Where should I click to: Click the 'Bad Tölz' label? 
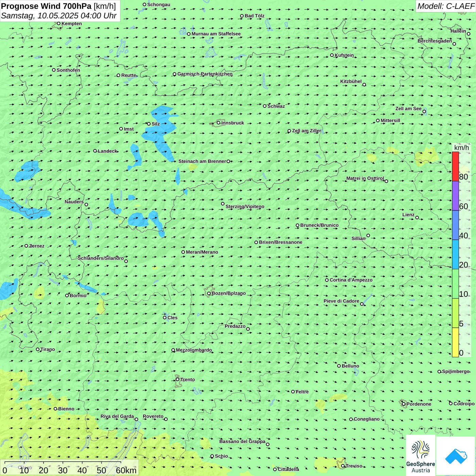pyautogui.click(x=254, y=16)
